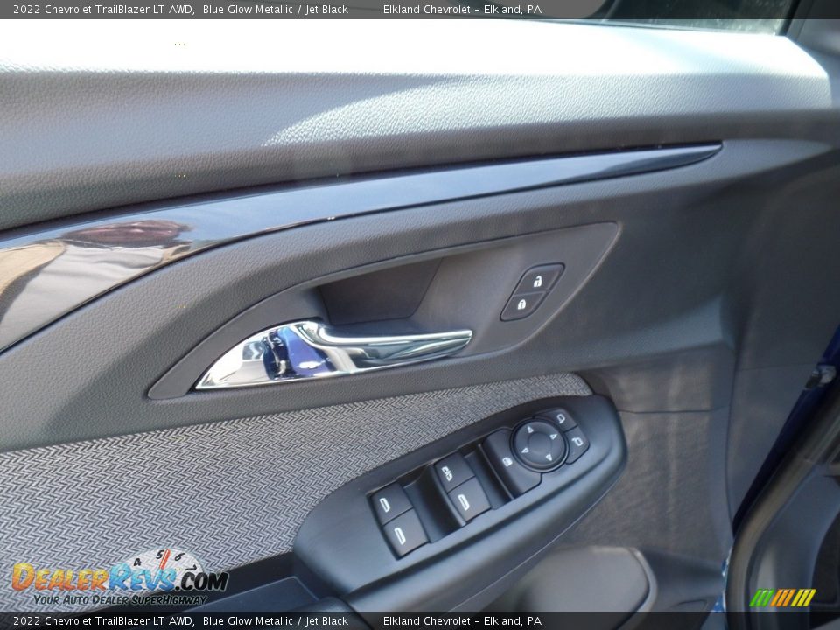Click bottom 'Blue Glow Metallic / Jet Black' caption
The height and width of the screenshot is (630, 840).
[275, 621]
